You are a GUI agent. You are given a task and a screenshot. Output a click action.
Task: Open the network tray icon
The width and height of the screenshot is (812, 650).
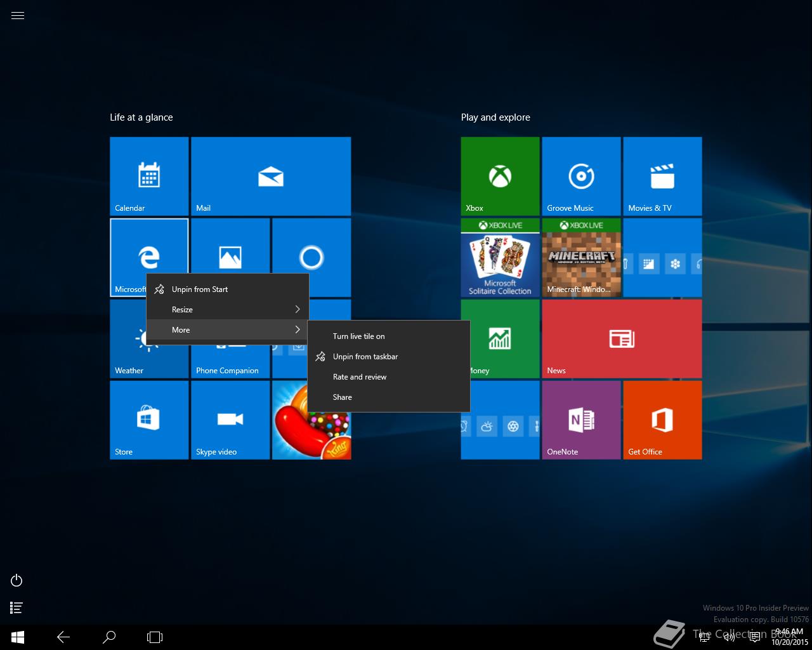[704, 637]
